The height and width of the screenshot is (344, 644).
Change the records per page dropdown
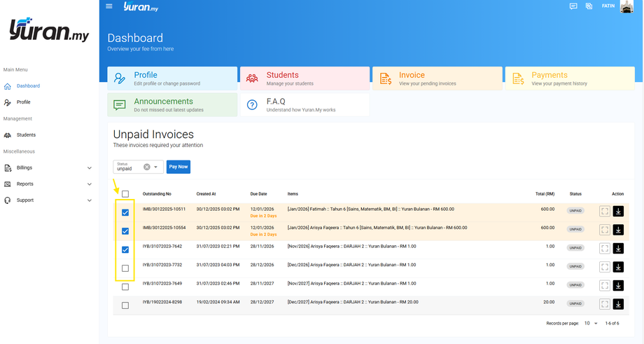(591, 323)
